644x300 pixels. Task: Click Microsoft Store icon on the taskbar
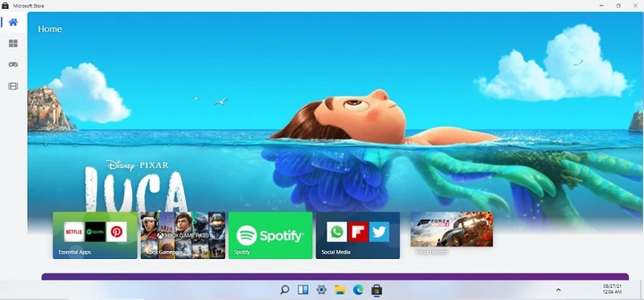(x=377, y=290)
